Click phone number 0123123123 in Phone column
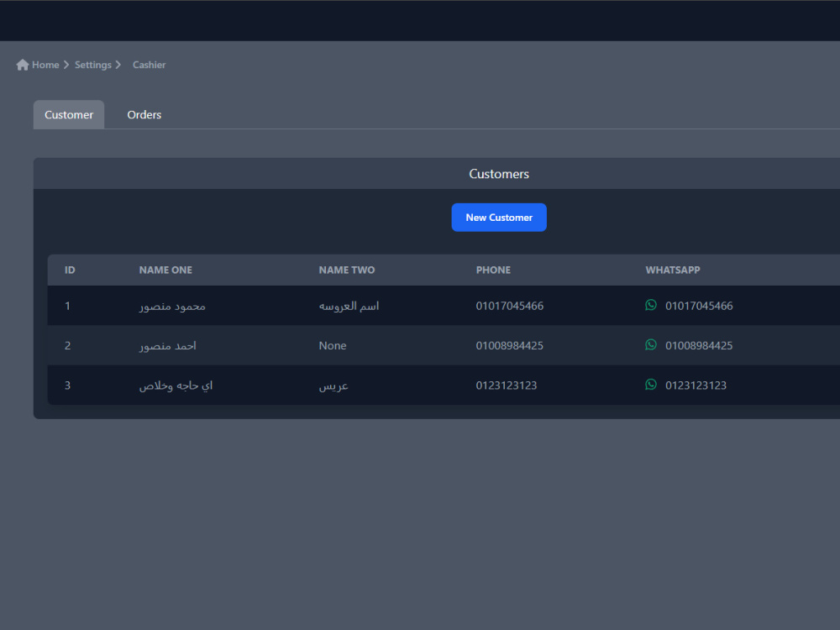This screenshot has width=840, height=630. (x=507, y=386)
